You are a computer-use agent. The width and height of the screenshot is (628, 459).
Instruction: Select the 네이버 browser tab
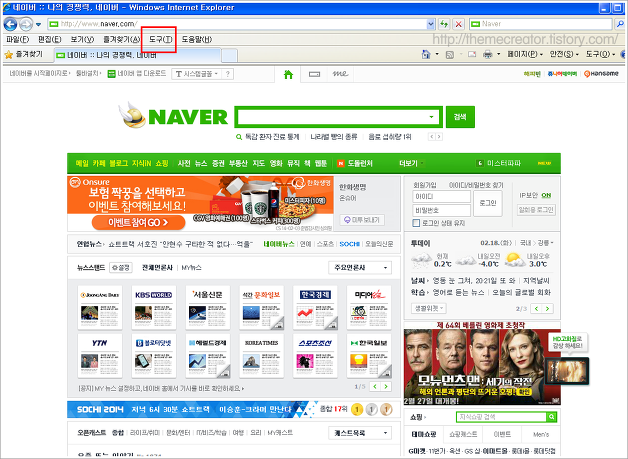click(137, 55)
